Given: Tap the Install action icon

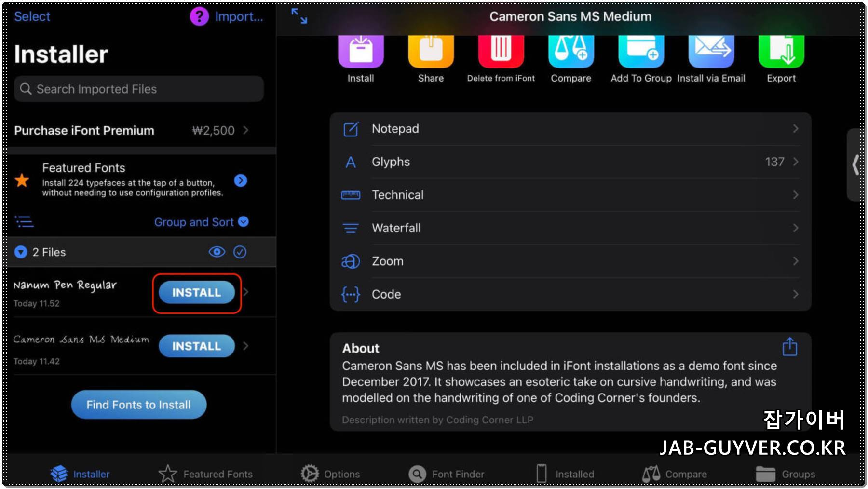Looking at the screenshot, I should [x=361, y=51].
